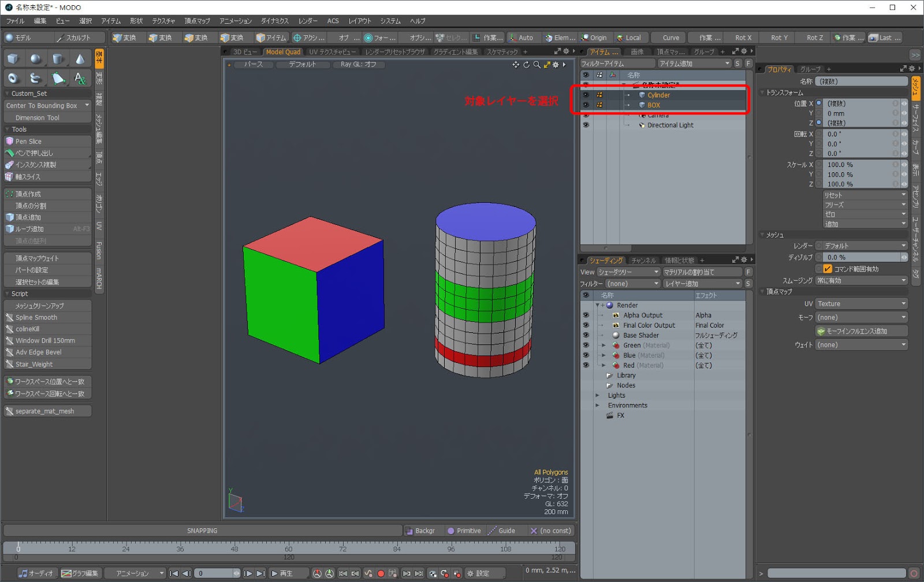Switch to the 画像 tab

tap(637, 52)
